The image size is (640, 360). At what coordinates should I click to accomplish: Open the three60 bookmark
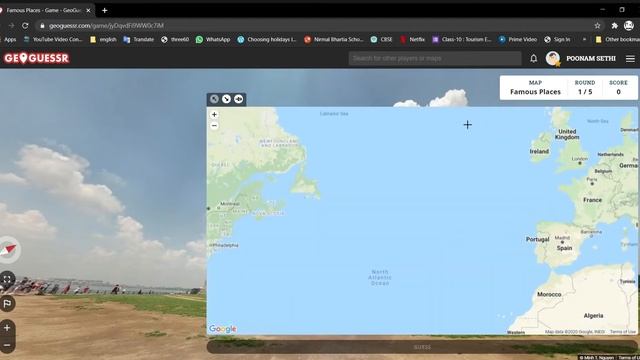click(175, 40)
